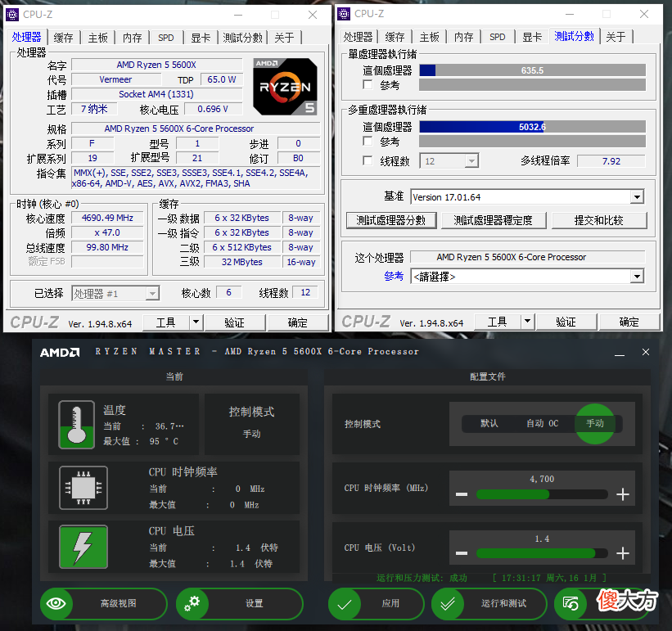Image resolution: width=672 pixels, height=631 pixels.
Task: Click the double checkmark run-and-test icon
Action: pos(448,604)
